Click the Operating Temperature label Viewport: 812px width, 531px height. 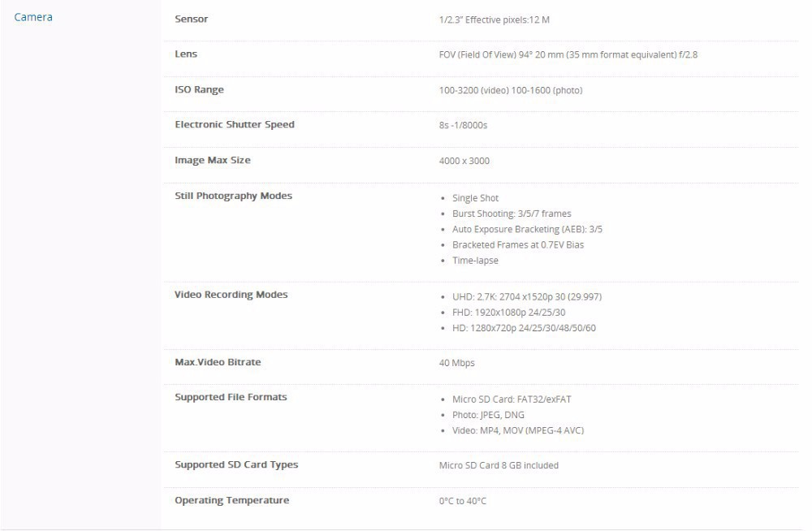coord(232,500)
